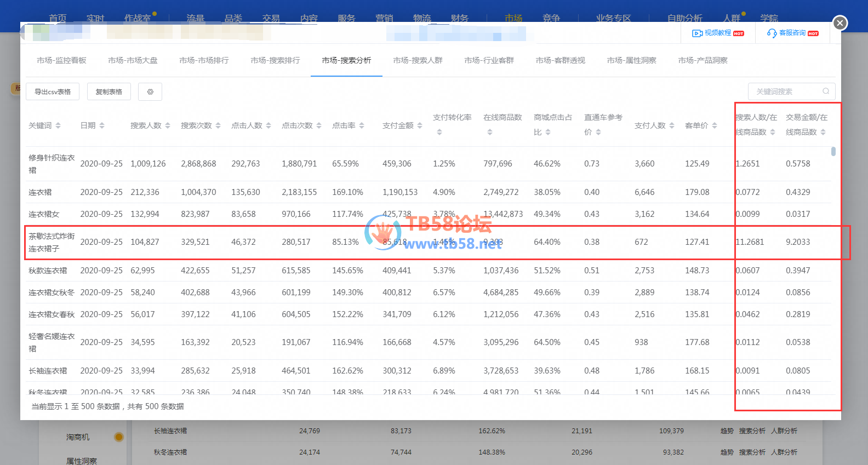Click keyword 修身针织连衣裙 cell

(52, 164)
